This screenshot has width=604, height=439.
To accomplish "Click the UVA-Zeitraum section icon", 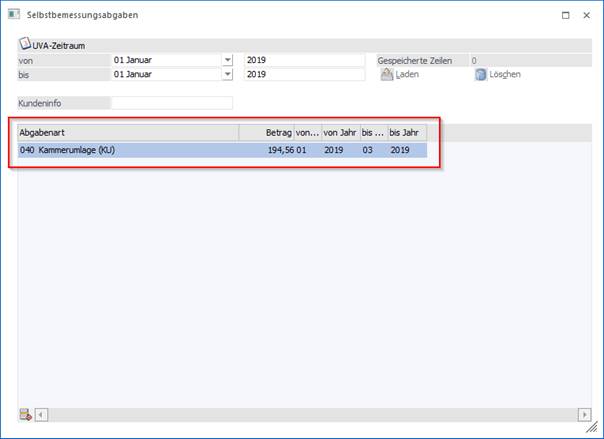I will 25,45.
